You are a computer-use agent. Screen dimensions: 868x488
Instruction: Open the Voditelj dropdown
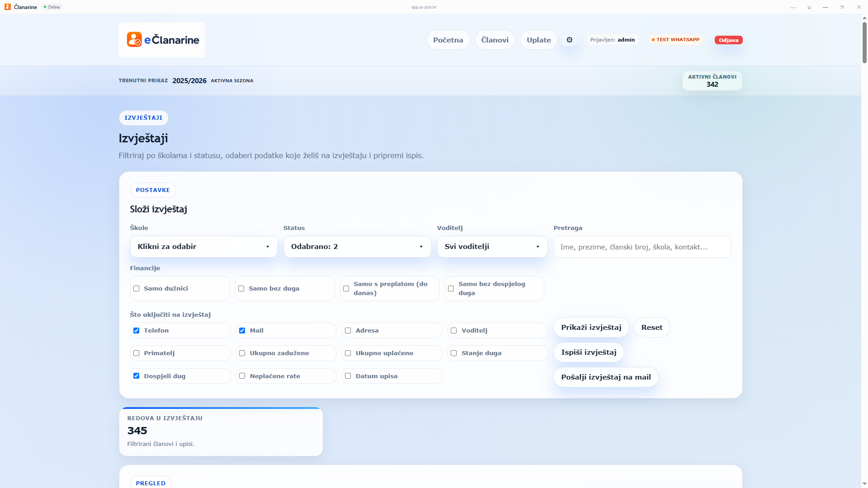pyautogui.click(x=492, y=247)
